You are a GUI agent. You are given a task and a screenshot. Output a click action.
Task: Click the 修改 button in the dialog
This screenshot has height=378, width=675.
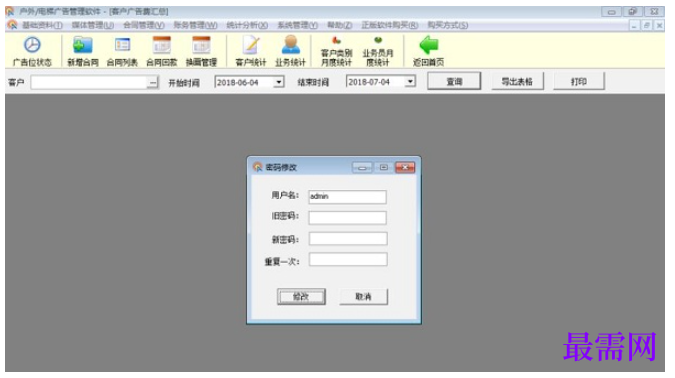pos(301,297)
